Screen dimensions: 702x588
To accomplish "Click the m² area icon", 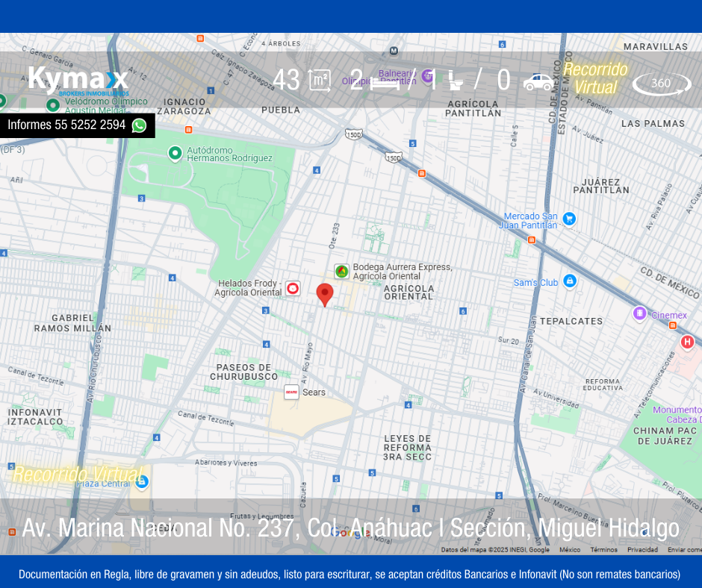I will pos(320,81).
